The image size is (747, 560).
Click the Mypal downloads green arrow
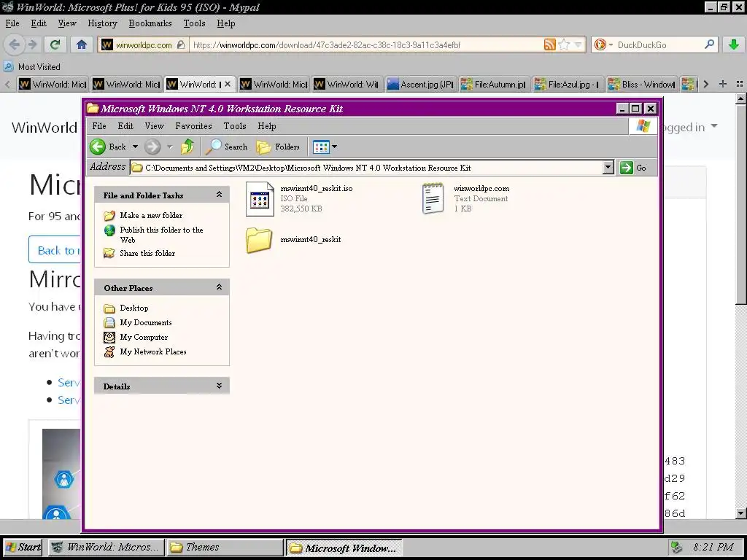734,44
